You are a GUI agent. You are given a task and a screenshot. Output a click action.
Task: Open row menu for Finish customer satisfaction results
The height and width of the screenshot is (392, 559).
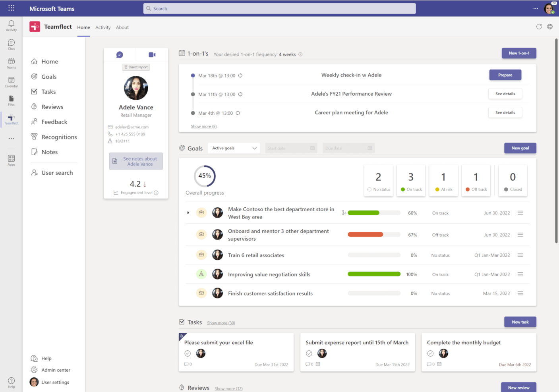pyautogui.click(x=520, y=293)
